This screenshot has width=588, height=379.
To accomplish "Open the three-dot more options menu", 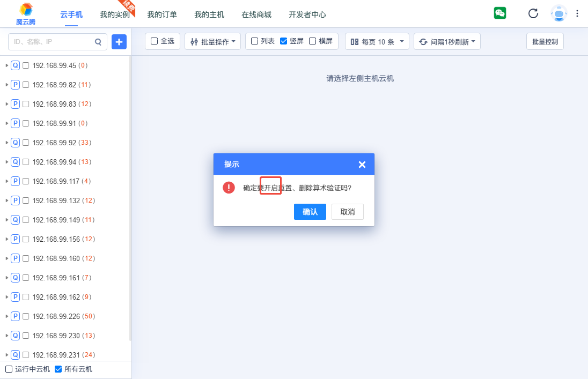I will click(x=577, y=13).
